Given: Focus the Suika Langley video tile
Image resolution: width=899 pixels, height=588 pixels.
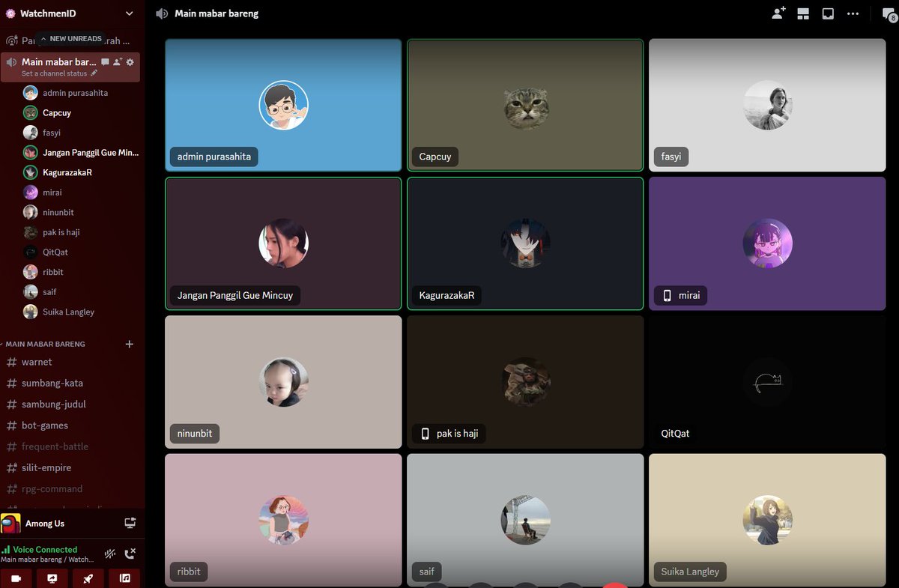Looking at the screenshot, I should [x=767, y=520].
